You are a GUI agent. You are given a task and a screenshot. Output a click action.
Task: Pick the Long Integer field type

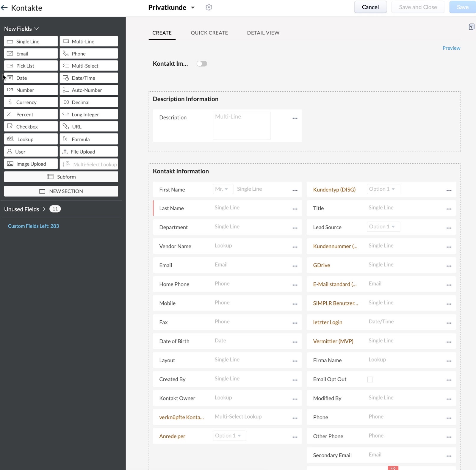tap(89, 115)
